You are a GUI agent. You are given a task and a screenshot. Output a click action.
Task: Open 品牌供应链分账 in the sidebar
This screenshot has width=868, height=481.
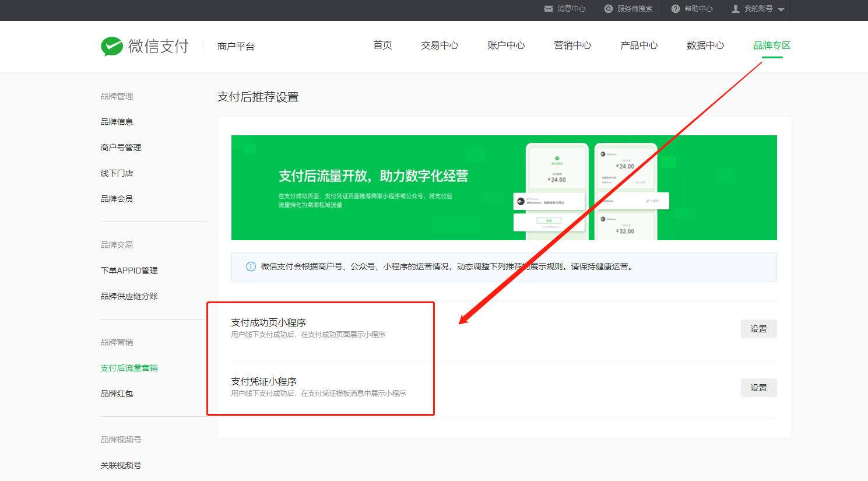129,296
